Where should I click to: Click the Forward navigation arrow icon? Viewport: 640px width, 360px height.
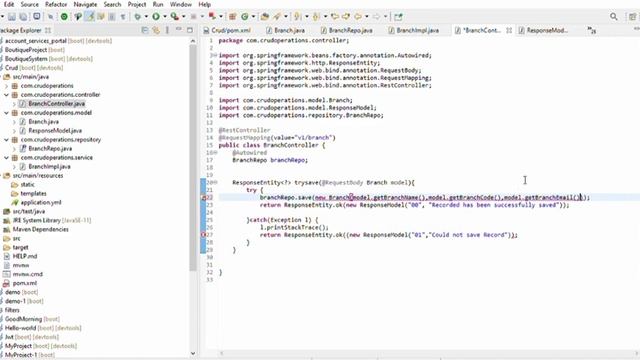pos(377,17)
